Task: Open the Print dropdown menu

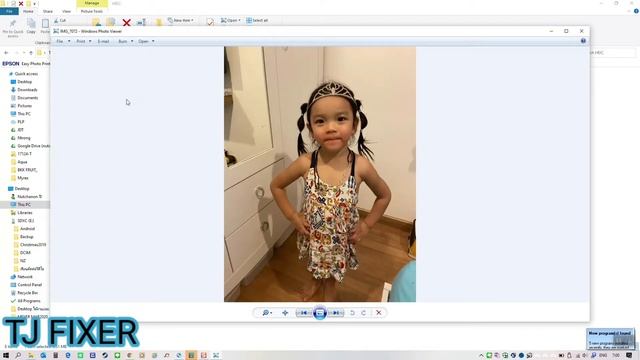Action: (x=84, y=41)
